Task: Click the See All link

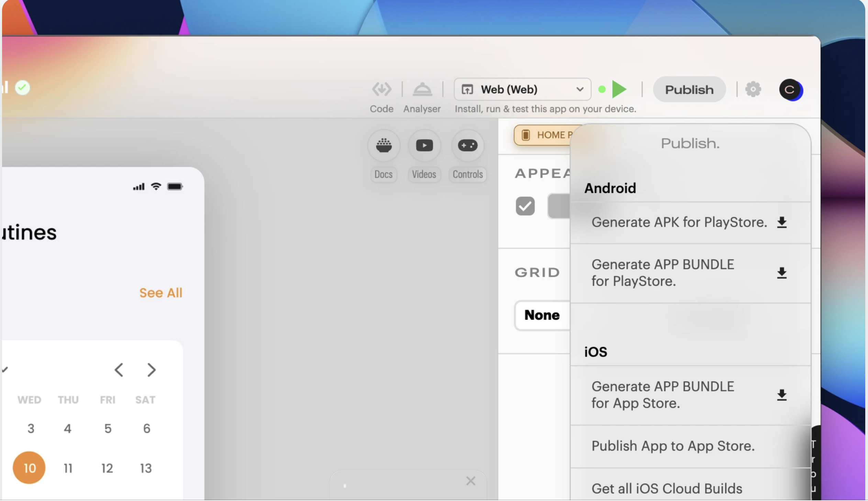Action: click(161, 293)
